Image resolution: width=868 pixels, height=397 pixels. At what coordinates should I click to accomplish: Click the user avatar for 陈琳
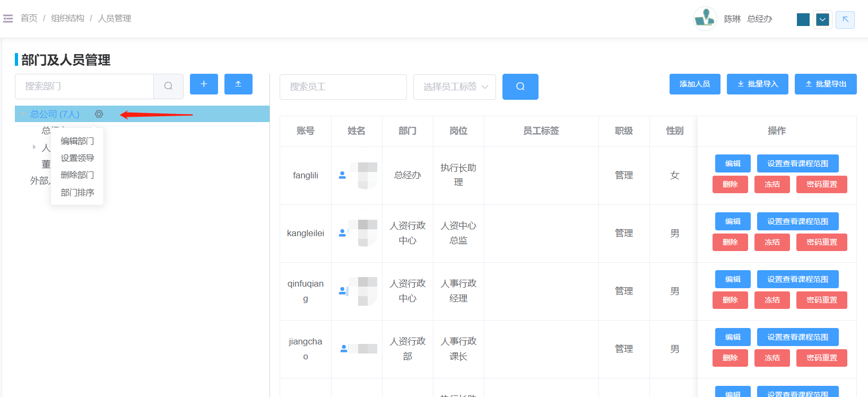(705, 19)
